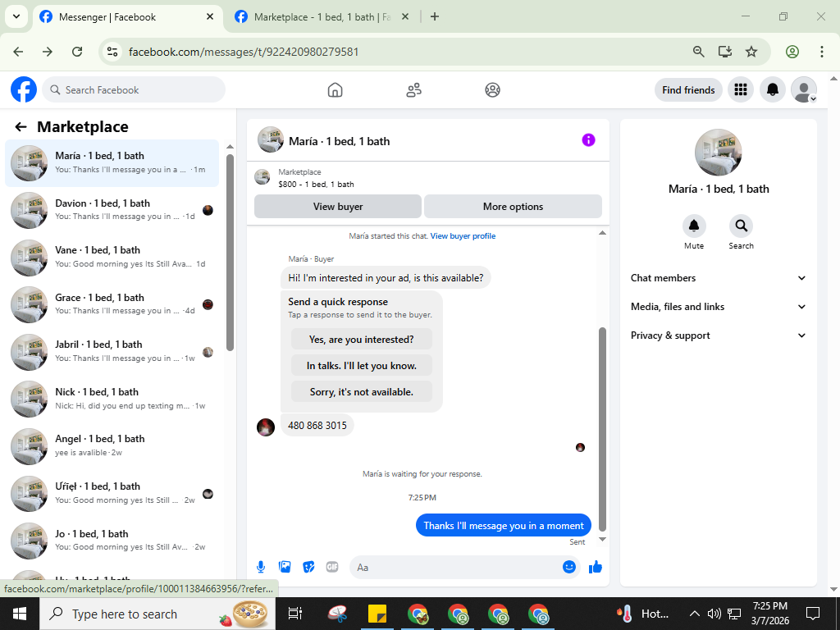Open the yellow Sticky Notes taskbar app
The image size is (840, 630).
click(377, 614)
